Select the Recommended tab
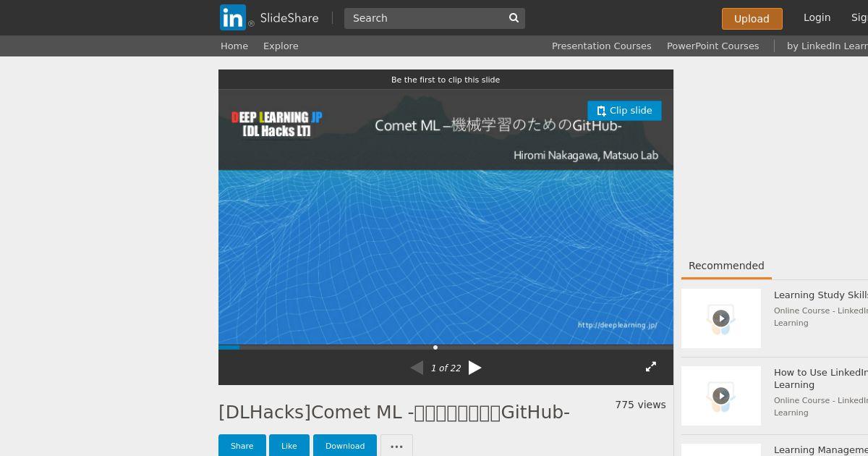This screenshot has width=868, height=456. click(726, 266)
